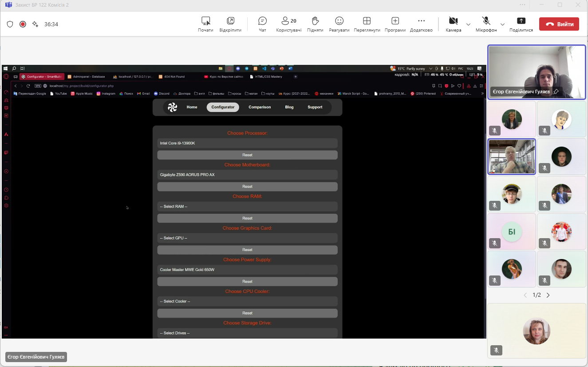This screenshot has height=367, width=588.
Task: Open More actions (Додатково) menu
Action: click(x=421, y=24)
